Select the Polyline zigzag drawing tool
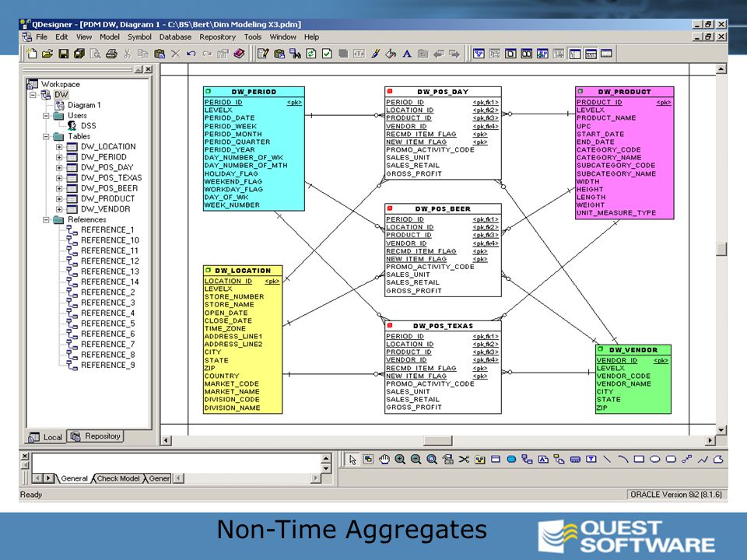 click(703, 460)
